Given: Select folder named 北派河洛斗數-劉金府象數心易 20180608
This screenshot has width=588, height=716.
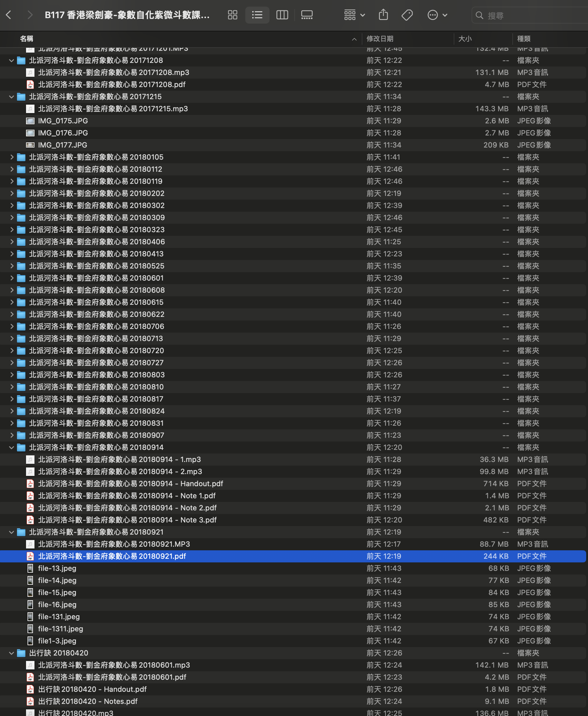Looking at the screenshot, I should [97, 290].
